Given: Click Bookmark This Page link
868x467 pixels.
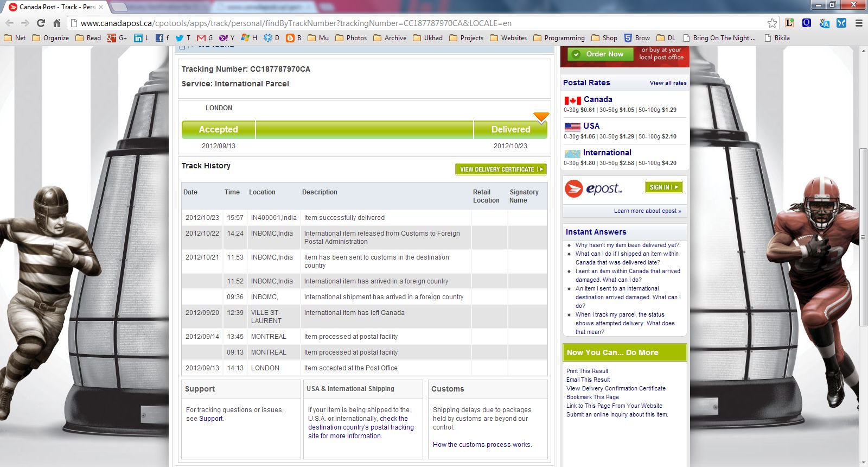Looking at the screenshot, I should (x=592, y=397).
